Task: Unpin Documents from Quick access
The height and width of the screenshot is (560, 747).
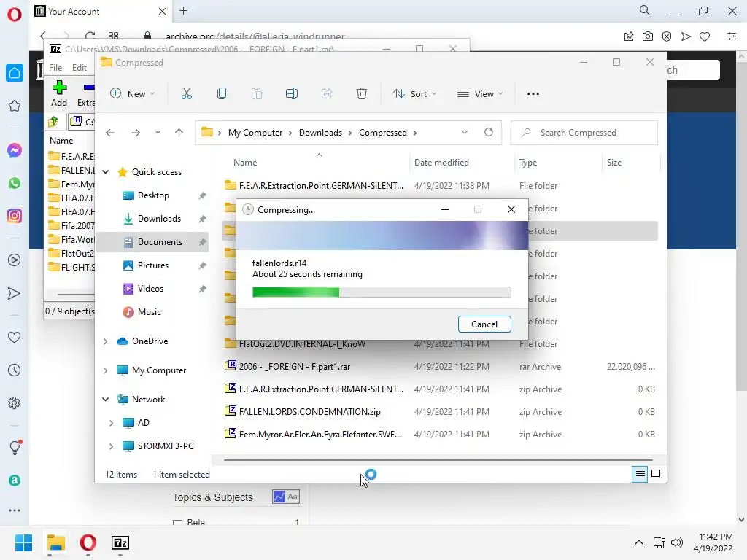Action: click(203, 242)
